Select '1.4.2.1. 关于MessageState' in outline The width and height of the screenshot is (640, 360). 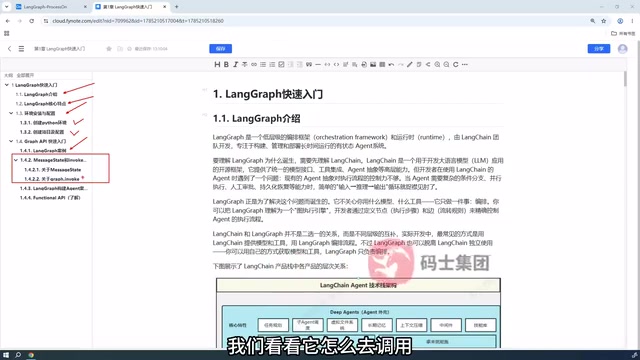(x=53, y=169)
